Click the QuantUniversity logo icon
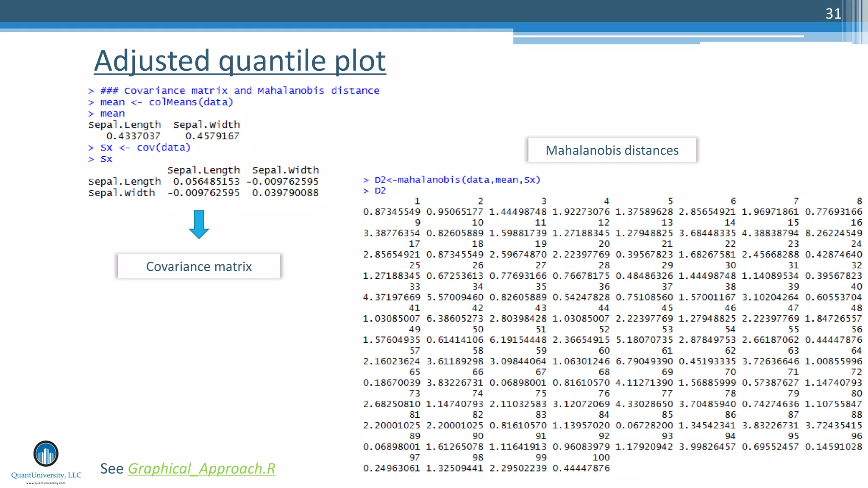This screenshot has height=488, width=868. click(x=46, y=454)
